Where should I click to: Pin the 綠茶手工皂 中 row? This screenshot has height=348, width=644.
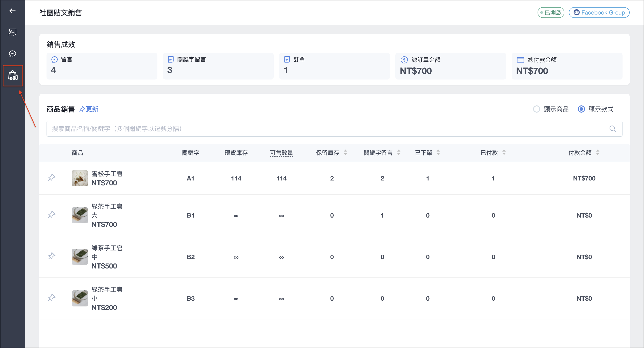tap(52, 256)
